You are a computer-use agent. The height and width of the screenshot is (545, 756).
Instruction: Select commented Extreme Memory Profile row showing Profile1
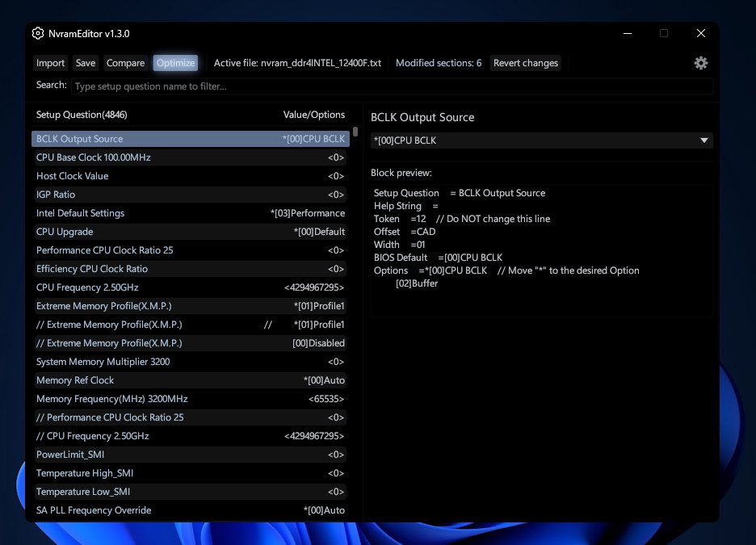pyautogui.click(x=191, y=325)
